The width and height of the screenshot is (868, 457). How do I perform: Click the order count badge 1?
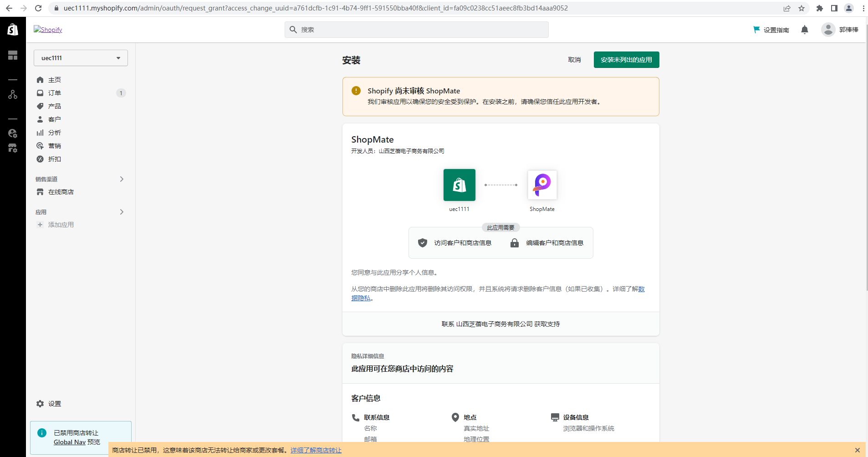point(121,93)
